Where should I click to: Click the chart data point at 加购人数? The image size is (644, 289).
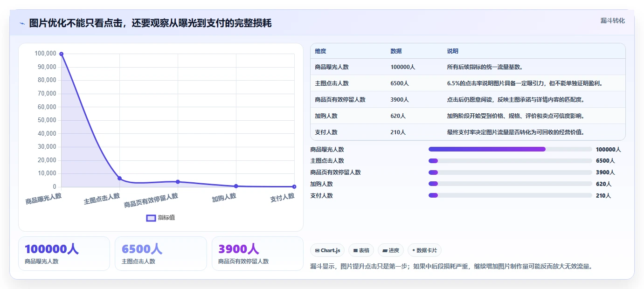pyautogui.click(x=236, y=186)
